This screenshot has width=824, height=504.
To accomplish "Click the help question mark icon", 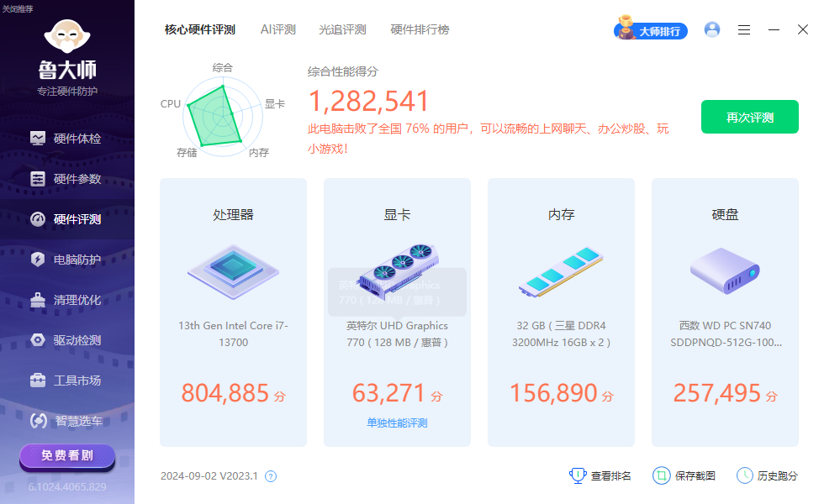I will pos(271,476).
